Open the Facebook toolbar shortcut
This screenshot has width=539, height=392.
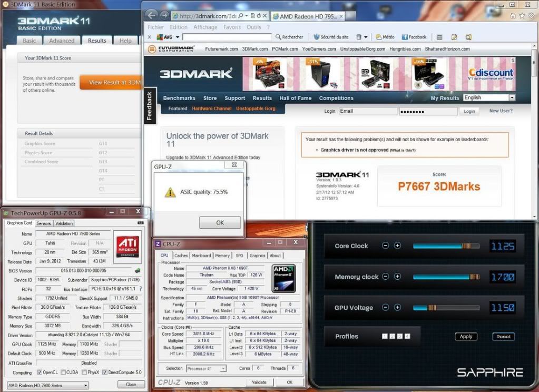pos(414,37)
